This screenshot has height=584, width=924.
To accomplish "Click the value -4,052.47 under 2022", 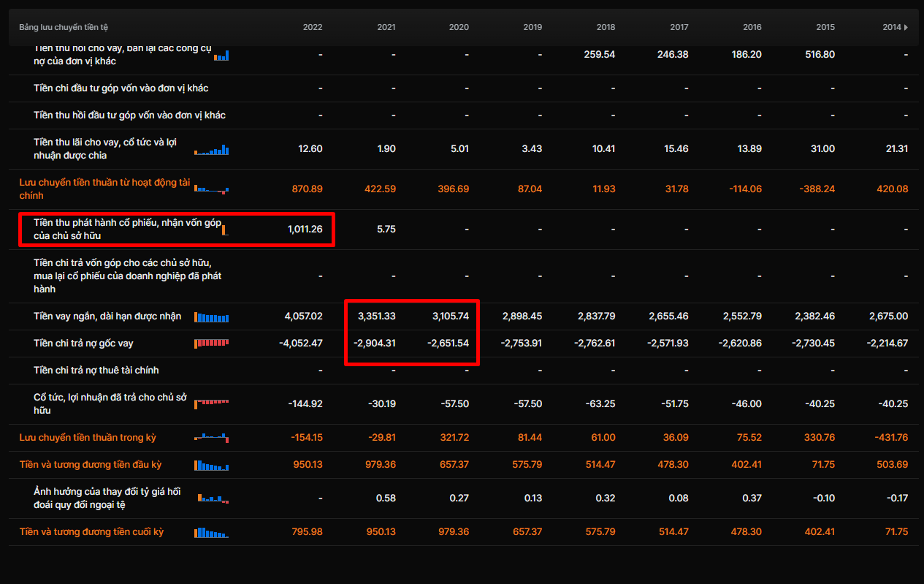I will pos(301,344).
